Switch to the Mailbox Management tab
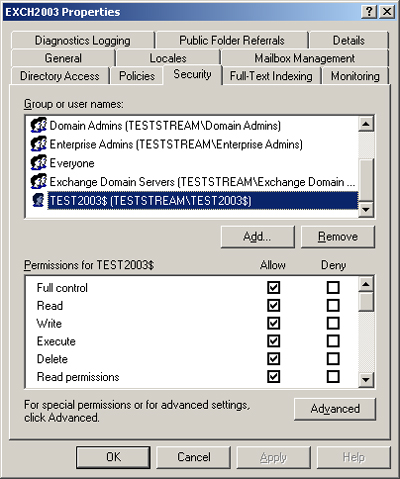400x479 pixels. point(305,58)
